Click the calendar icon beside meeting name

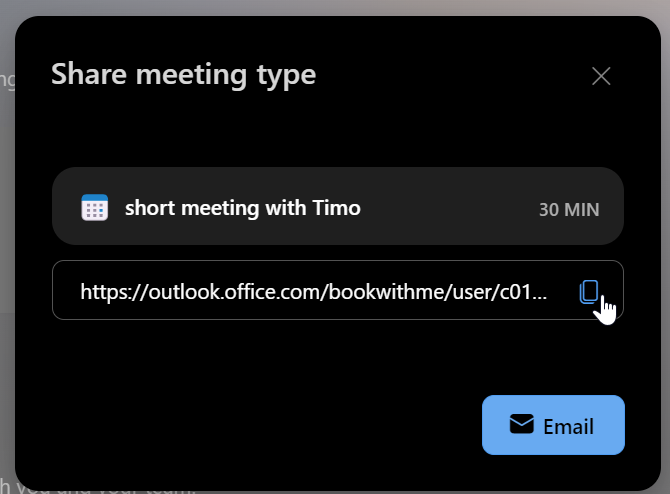click(x=94, y=208)
